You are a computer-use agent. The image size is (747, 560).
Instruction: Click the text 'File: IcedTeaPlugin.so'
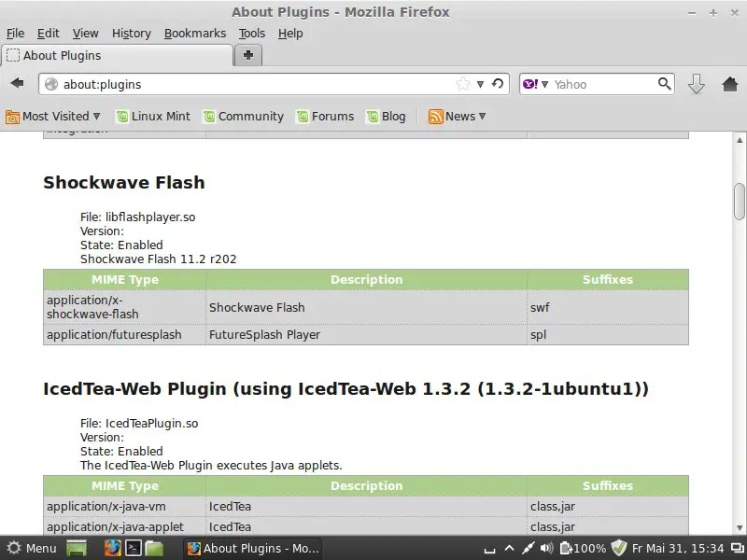(139, 424)
